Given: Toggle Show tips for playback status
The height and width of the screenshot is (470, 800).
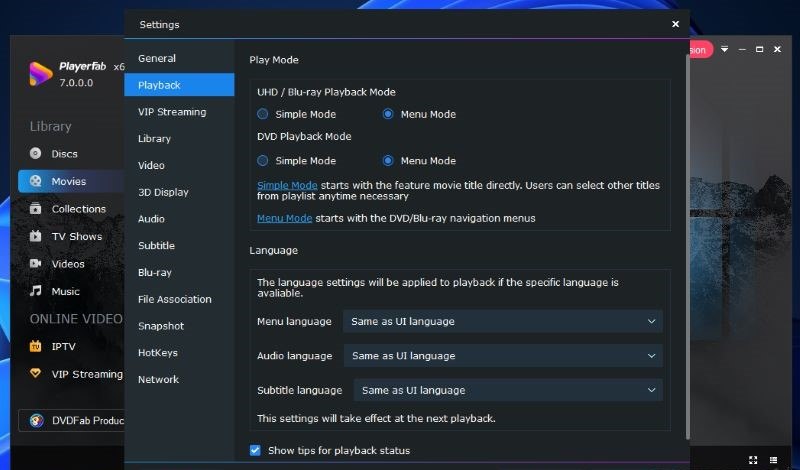Looking at the screenshot, I should click(255, 450).
